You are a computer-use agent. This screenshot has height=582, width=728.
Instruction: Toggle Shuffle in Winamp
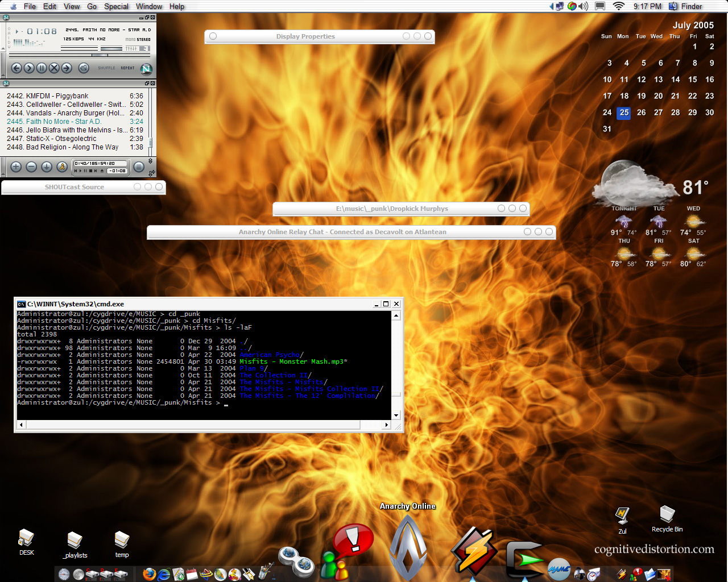click(x=106, y=68)
